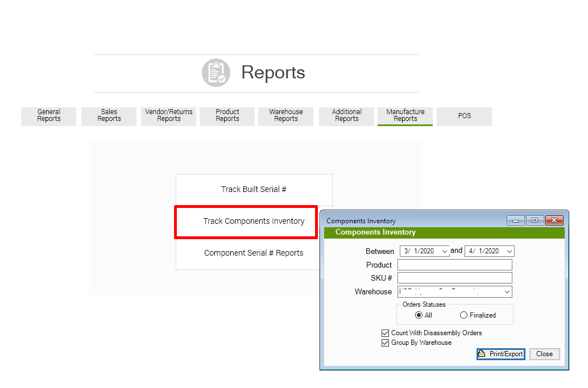The width and height of the screenshot is (588, 388).
Task: Select the POS tab
Action: click(x=465, y=116)
